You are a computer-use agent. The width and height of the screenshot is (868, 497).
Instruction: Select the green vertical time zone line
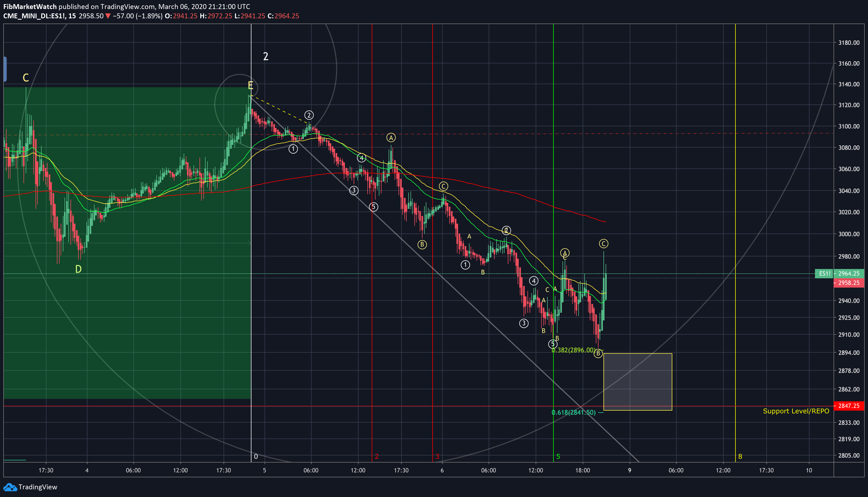tap(553, 243)
